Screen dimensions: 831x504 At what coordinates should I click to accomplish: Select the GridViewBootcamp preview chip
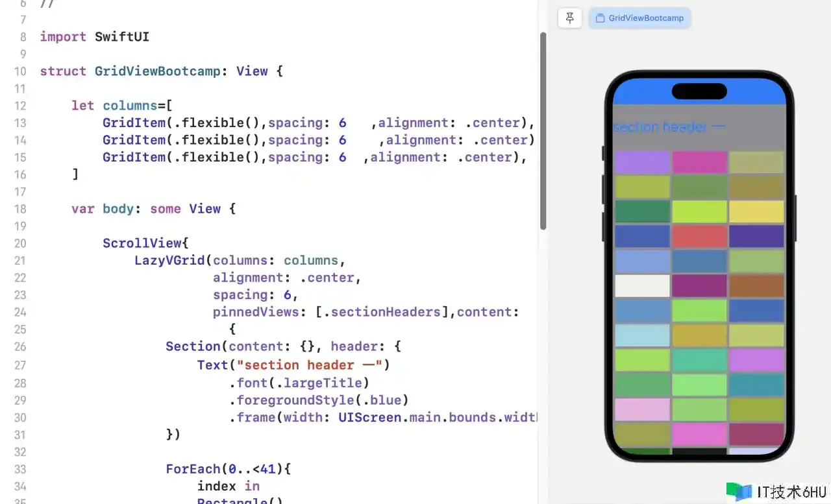[639, 18]
